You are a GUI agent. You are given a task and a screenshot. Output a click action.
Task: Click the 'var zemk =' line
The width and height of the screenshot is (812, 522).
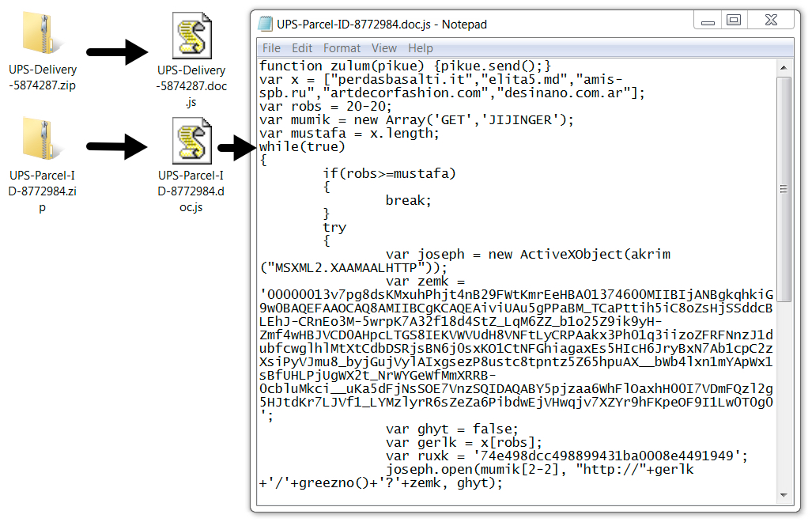(425, 282)
